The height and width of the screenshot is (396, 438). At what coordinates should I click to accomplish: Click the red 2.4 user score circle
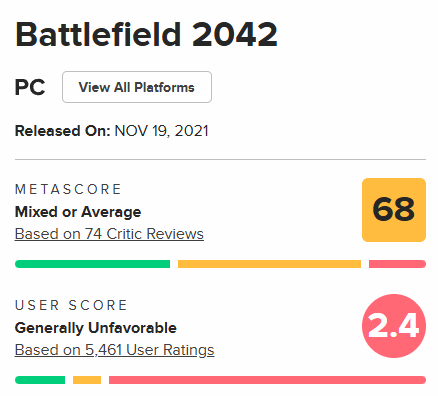click(x=394, y=326)
